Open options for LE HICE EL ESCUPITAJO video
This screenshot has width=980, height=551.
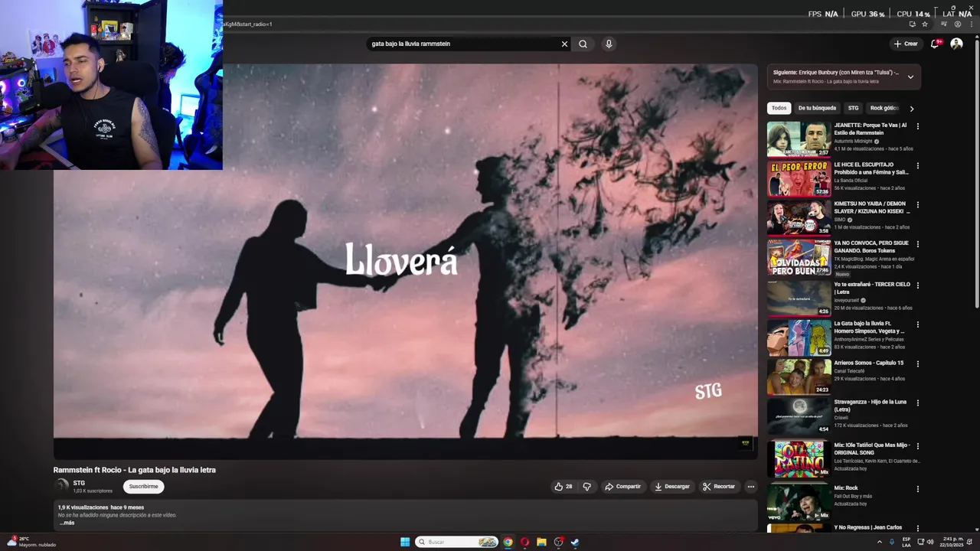(x=917, y=166)
